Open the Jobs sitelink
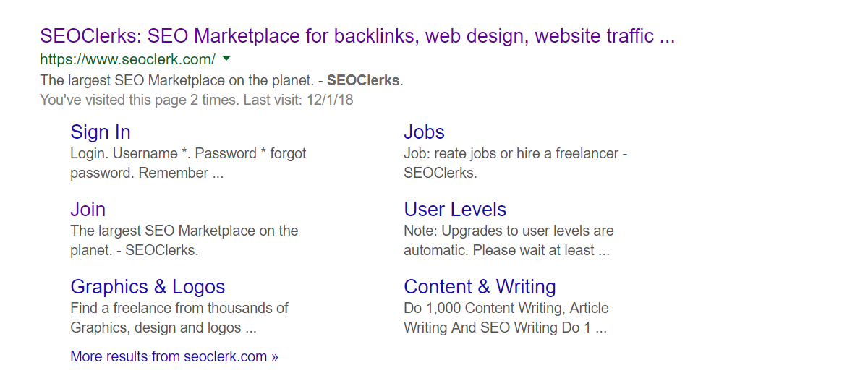868x373 pixels. pos(424,132)
